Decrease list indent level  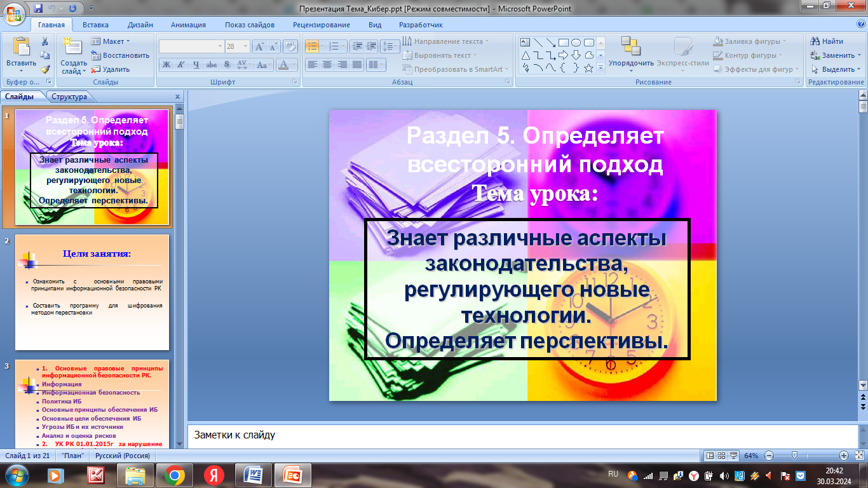pos(356,46)
